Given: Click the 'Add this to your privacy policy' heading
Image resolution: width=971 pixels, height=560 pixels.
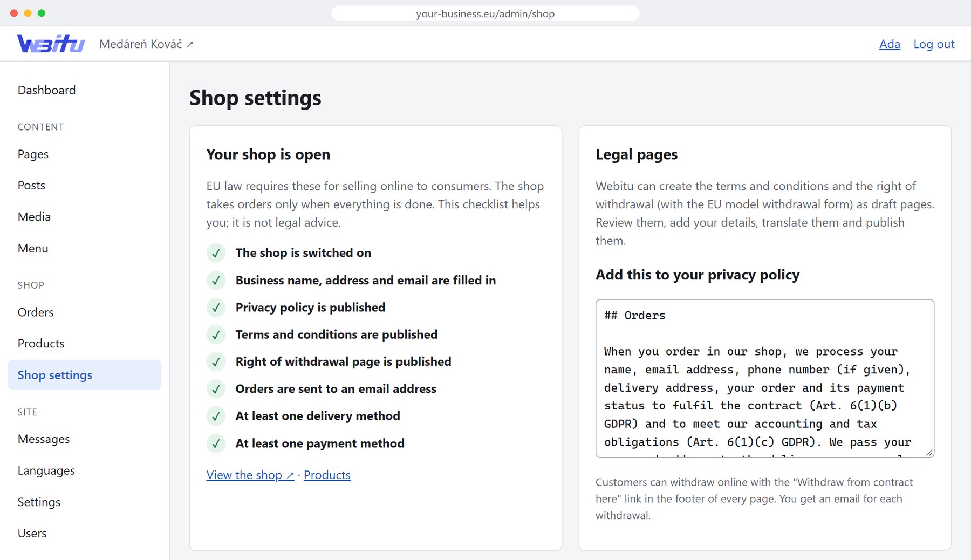Looking at the screenshot, I should 698,275.
